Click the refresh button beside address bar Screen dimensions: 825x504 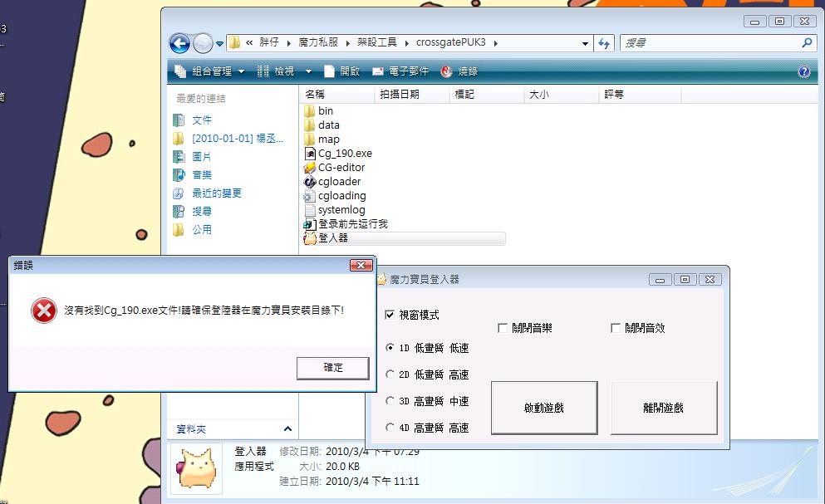(604, 43)
